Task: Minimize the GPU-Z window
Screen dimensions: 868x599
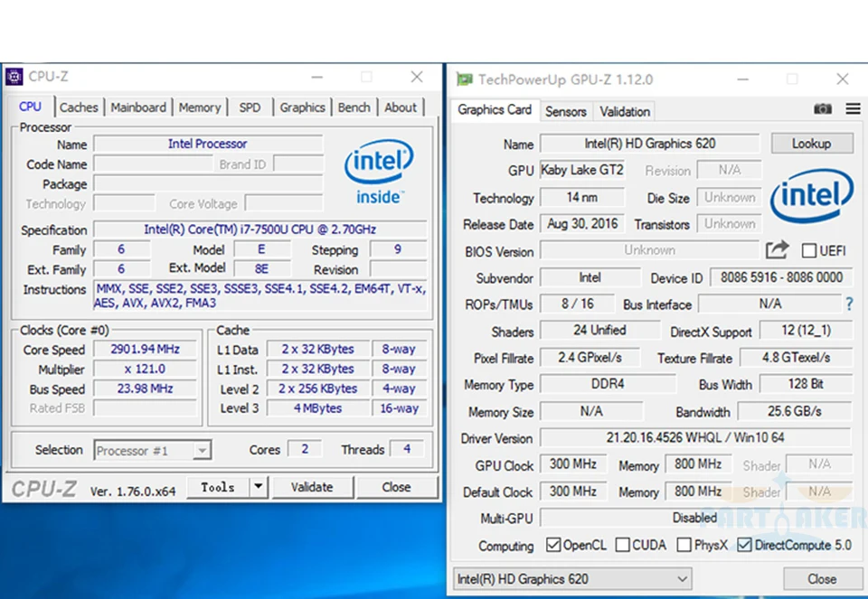Action: coord(743,80)
